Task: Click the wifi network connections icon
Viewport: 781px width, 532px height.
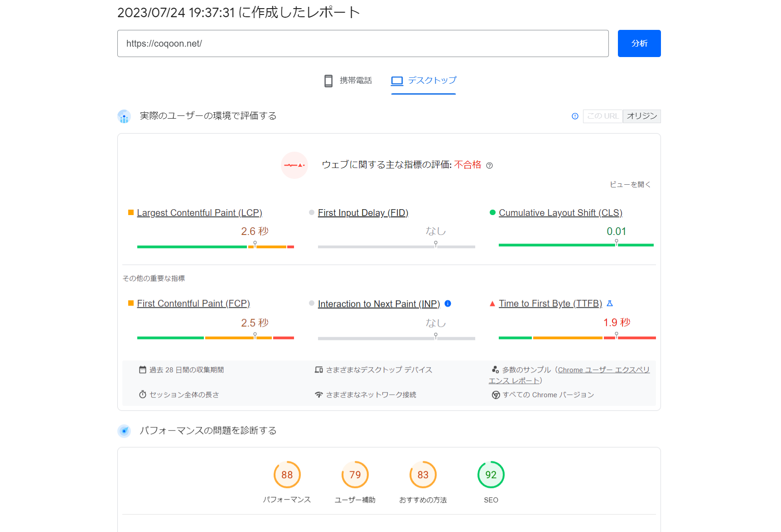Action: click(319, 394)
